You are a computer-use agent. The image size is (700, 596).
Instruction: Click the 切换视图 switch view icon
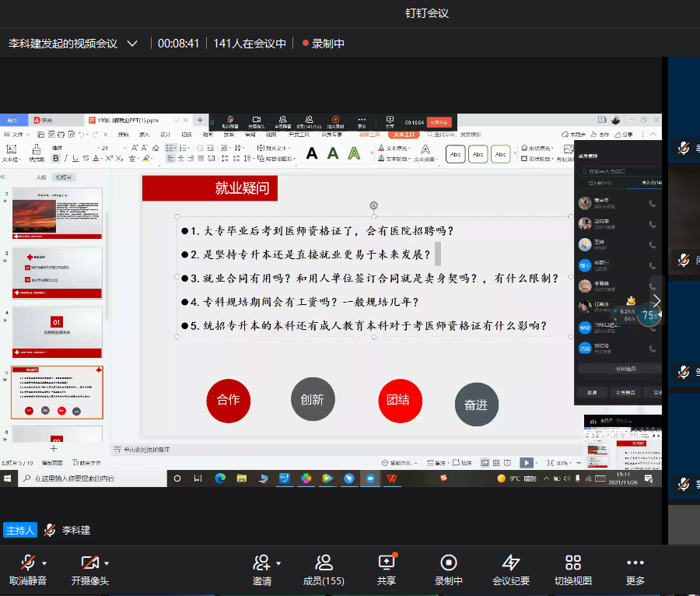573,563
